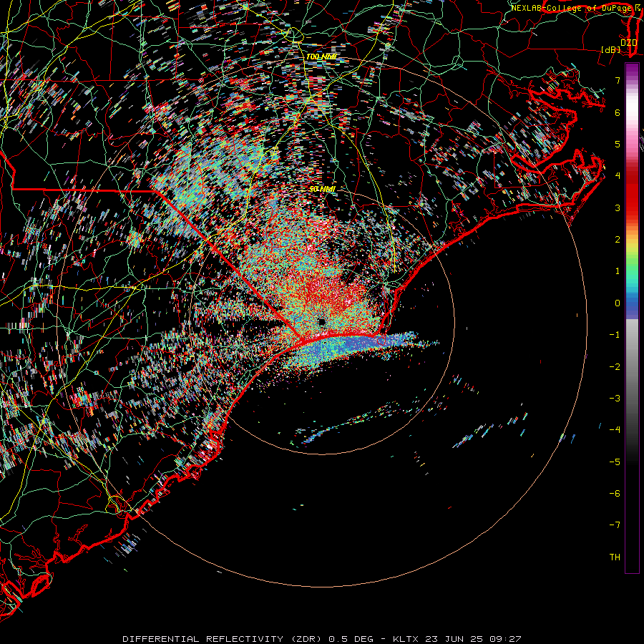Image resolution: width=644 pixels, height=644 pixels.
Task: Click the colorbar value -3 label
Action: (x=615, y=399)
